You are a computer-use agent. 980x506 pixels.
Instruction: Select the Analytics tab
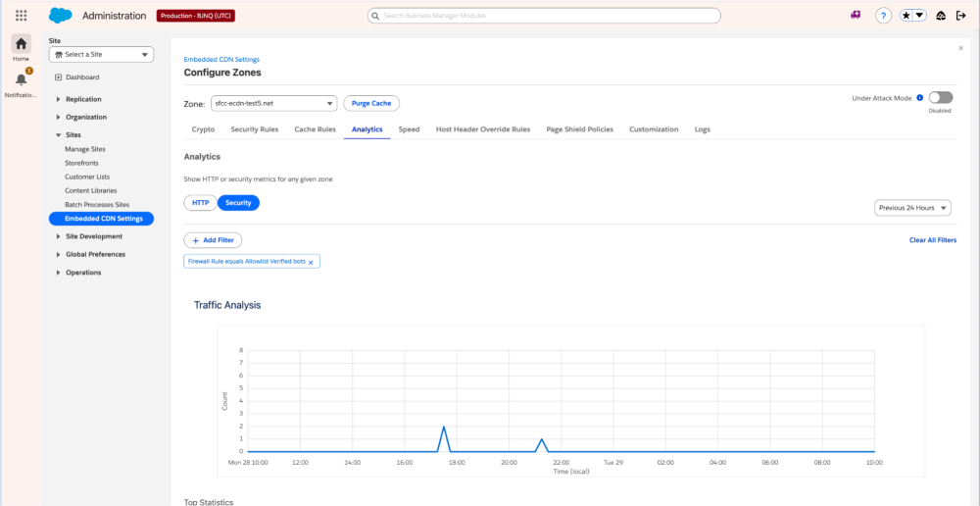367,129
